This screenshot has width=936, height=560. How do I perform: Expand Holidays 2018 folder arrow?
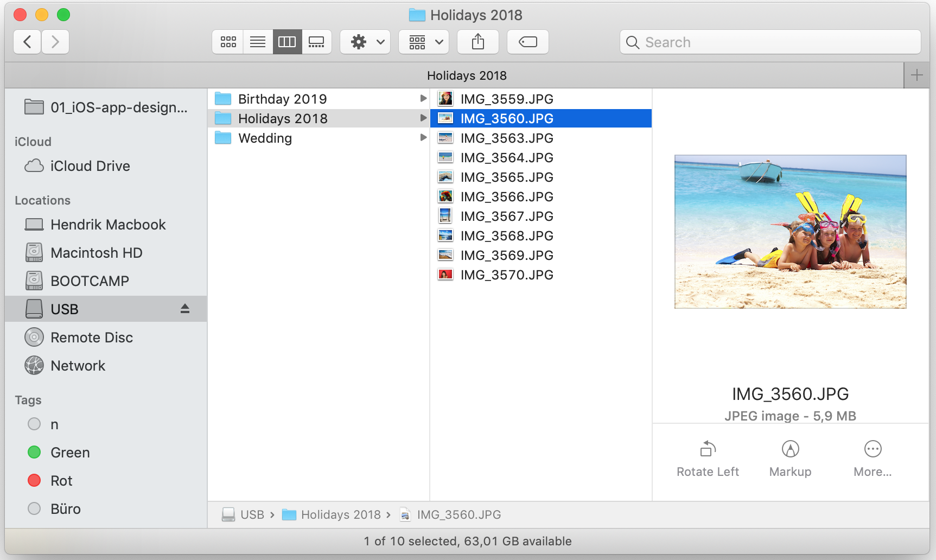(x=423, y=118)
